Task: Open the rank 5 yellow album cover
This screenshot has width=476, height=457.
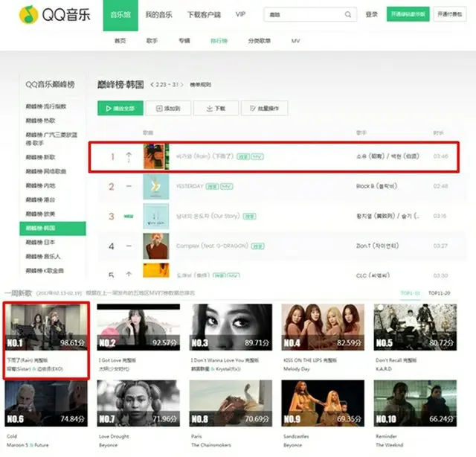Action: (x=155, y=270)
